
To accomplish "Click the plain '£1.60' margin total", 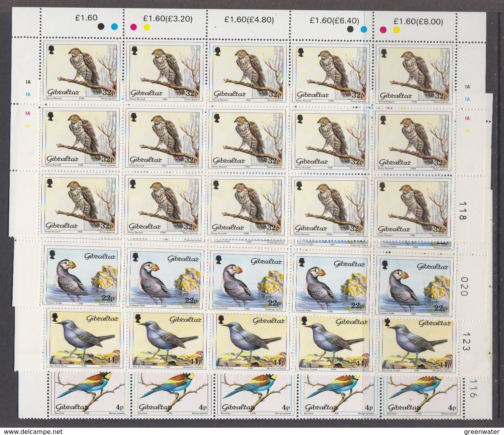I will tap(87, 18).
